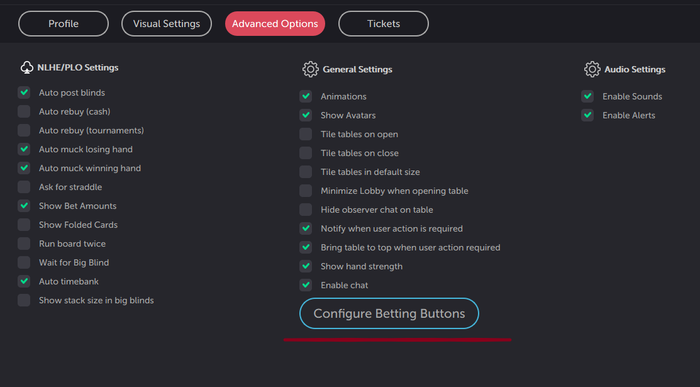Disable Auto timebank checkbox

pyautogui.click(x=24, y=281)
